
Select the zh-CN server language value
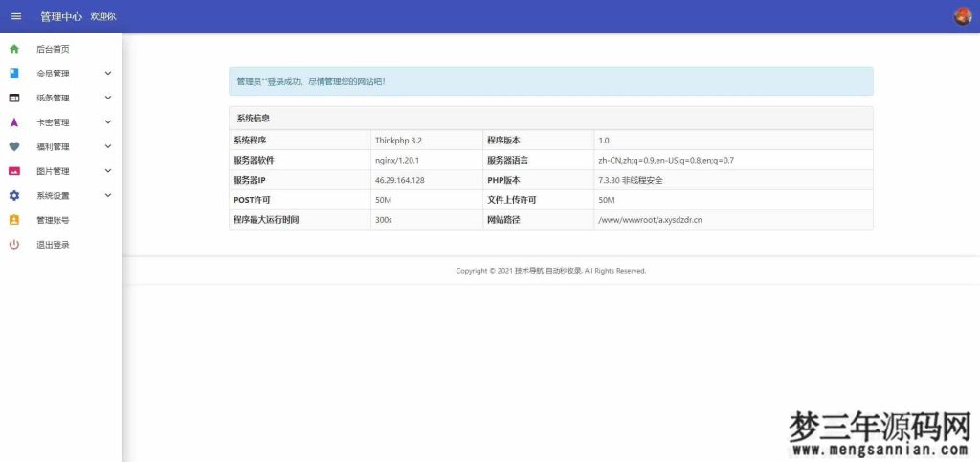[x=733, y=161]
